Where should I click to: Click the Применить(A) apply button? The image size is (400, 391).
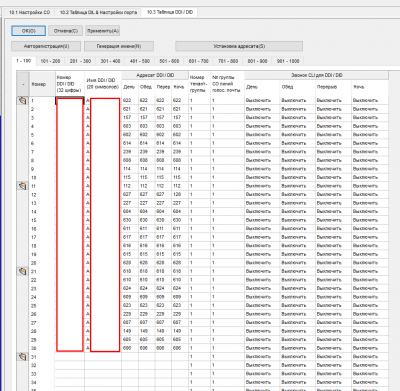point(103,31)
